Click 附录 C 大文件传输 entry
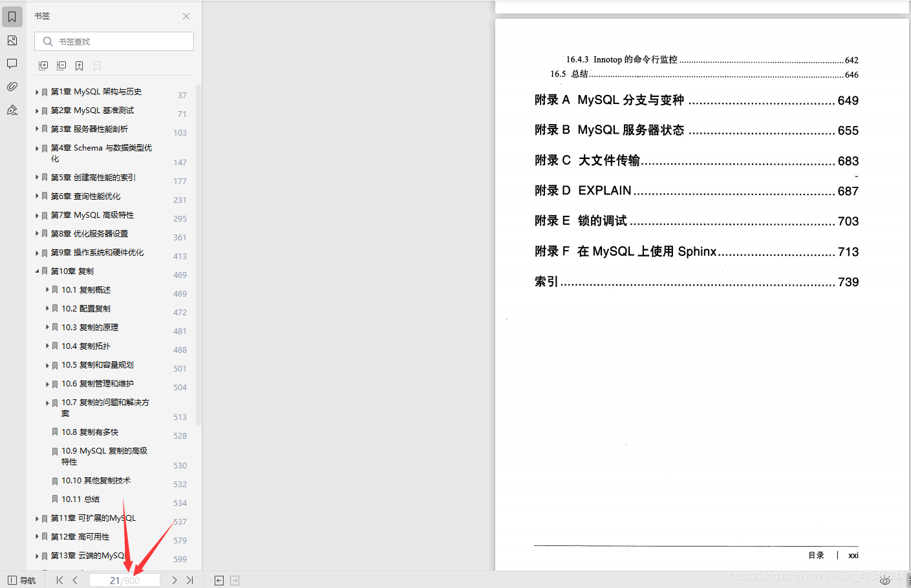This screenshot has height=588, width=911. (x=696, y=160)
